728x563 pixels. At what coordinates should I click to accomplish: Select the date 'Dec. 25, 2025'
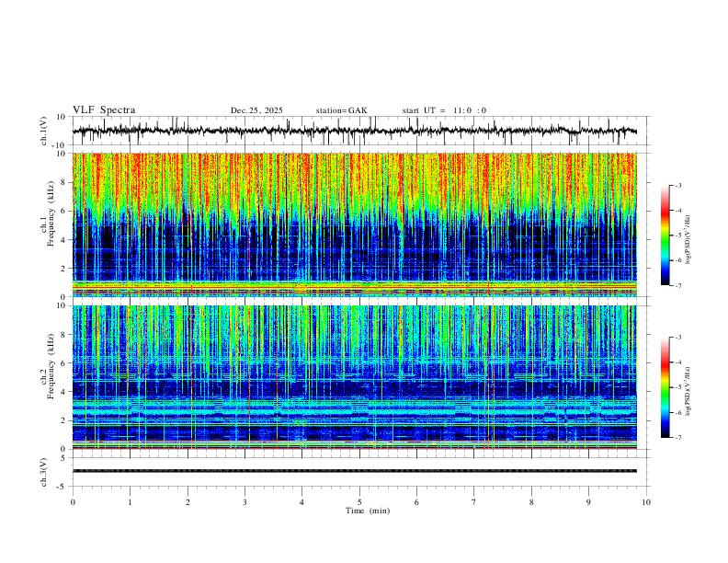(x=256, y=110)
